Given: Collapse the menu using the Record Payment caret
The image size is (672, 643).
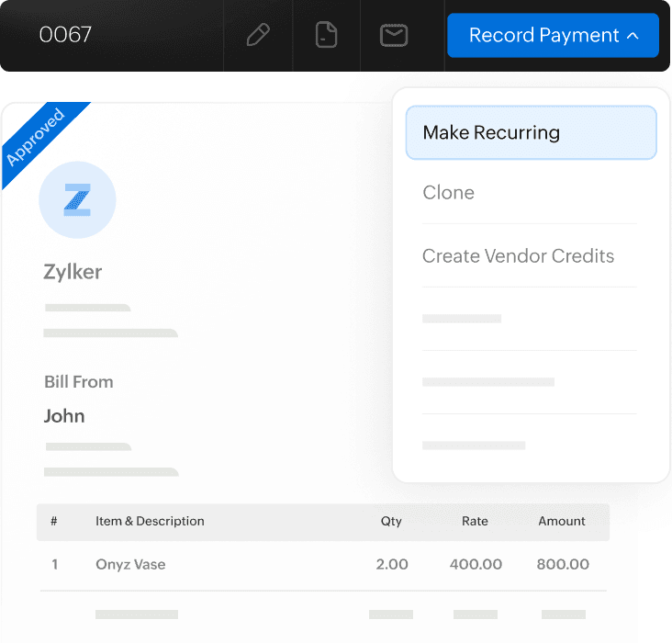Looking at the screenshot, I should point(633,36).
